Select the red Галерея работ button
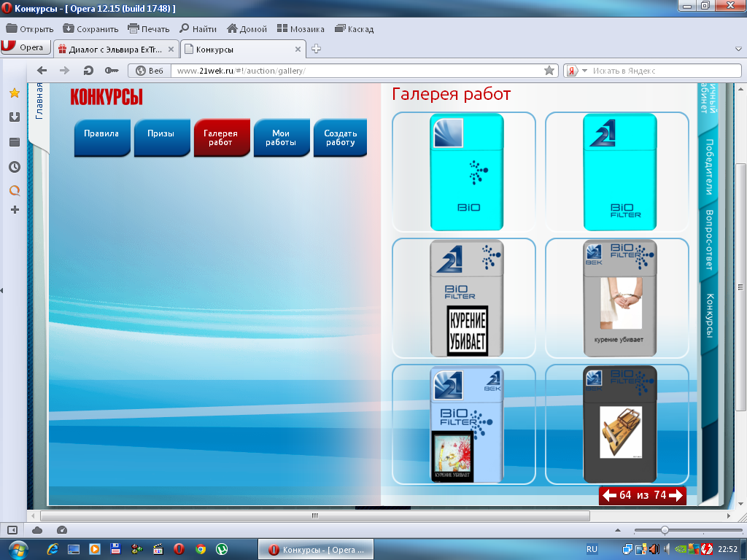The height and width of the screenshot is (560, 747). [222, 137]
